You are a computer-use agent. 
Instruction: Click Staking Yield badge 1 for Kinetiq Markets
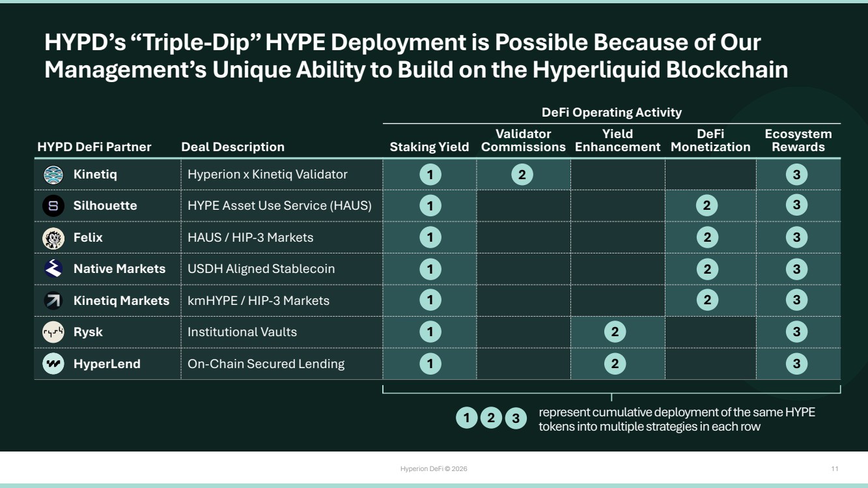430,300
